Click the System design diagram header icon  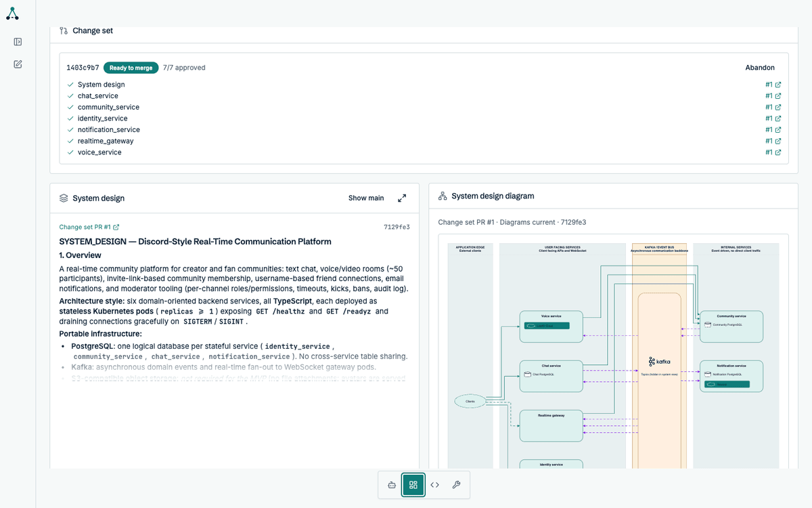click(x=443, y=196)
